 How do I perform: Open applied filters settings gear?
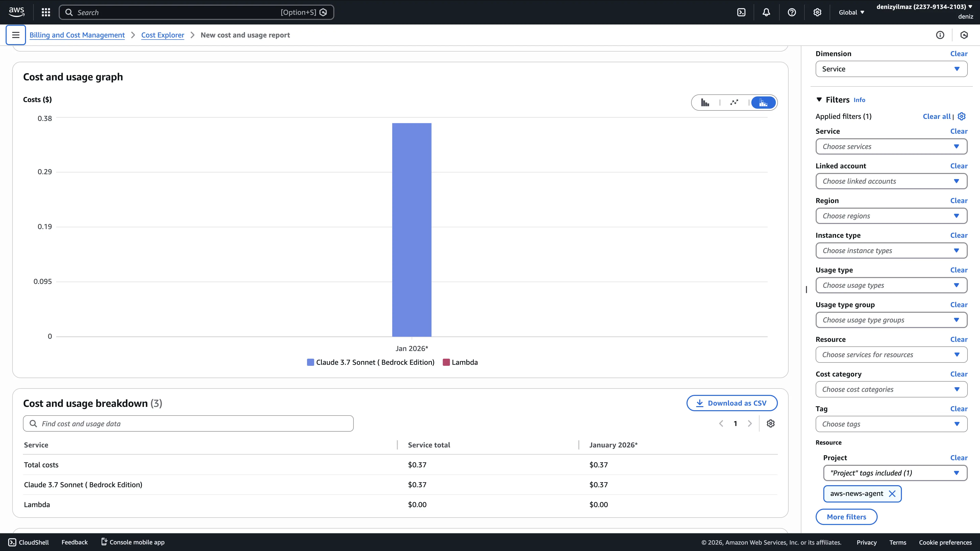[x=962, y=116]
